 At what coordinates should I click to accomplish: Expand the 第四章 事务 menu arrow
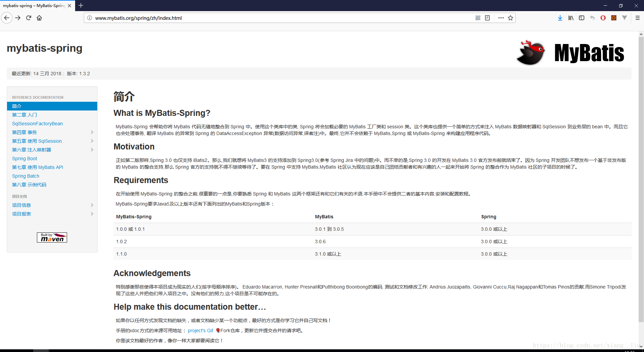pos(92,132)
